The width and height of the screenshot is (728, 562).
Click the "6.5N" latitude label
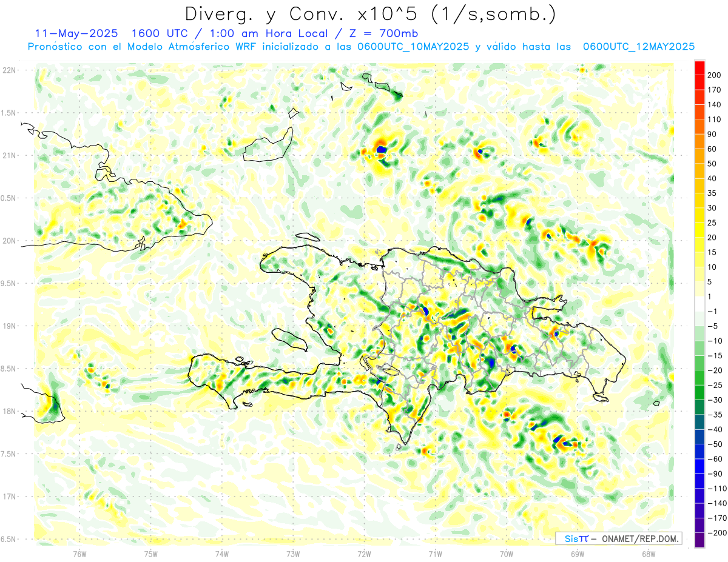tap(8, 540)
